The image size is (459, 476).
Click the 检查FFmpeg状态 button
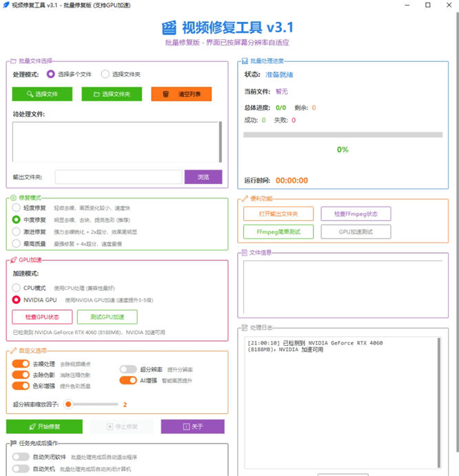[356, 214]
